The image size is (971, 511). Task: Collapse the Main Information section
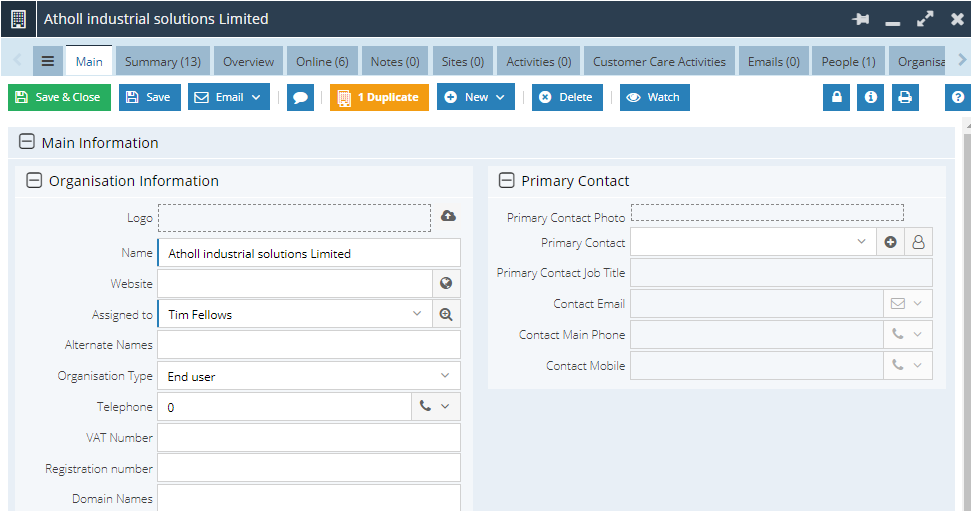tap(27, 143)
